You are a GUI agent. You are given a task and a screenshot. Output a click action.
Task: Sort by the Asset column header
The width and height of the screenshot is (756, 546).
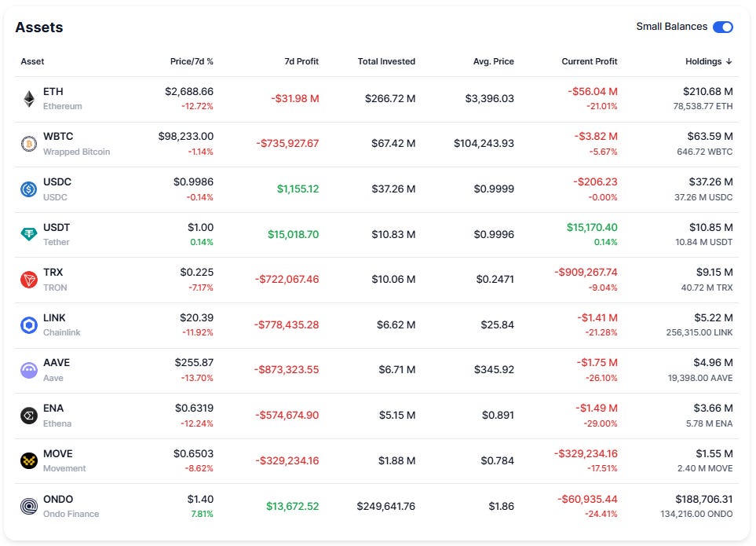32,61
